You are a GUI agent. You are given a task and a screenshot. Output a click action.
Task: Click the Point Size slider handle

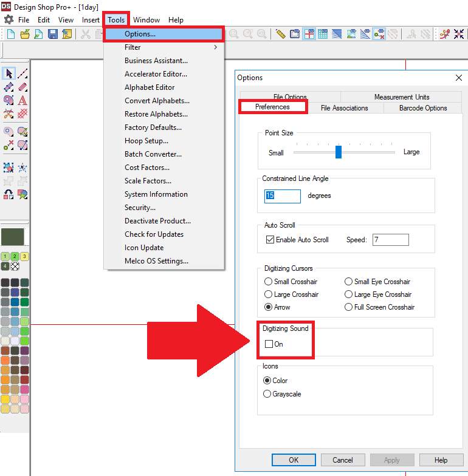(x=339, y=152)
